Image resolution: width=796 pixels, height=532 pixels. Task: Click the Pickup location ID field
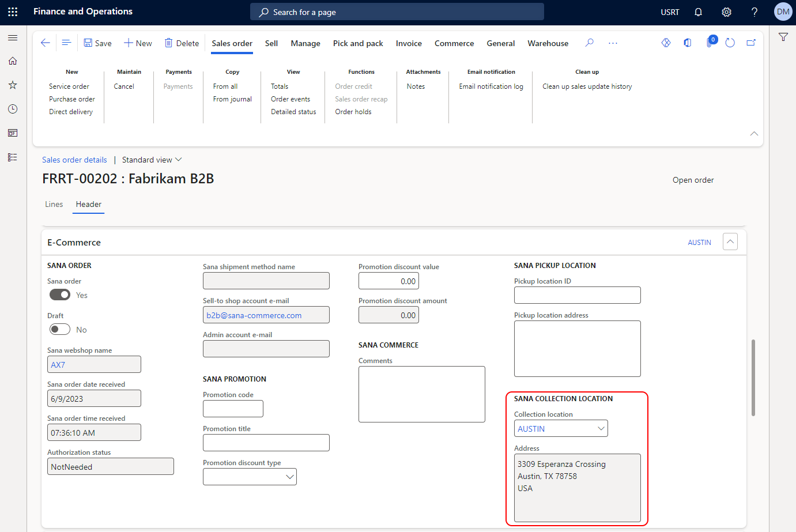click(577, 295)
